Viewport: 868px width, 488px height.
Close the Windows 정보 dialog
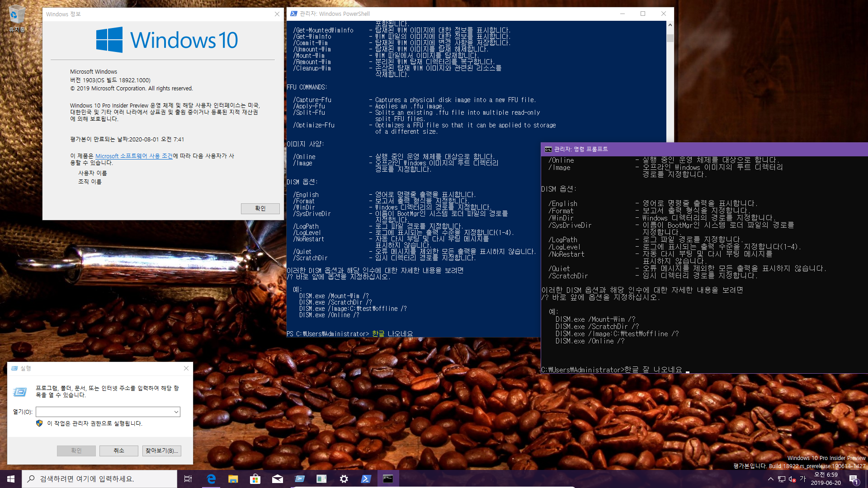[277, 14]
